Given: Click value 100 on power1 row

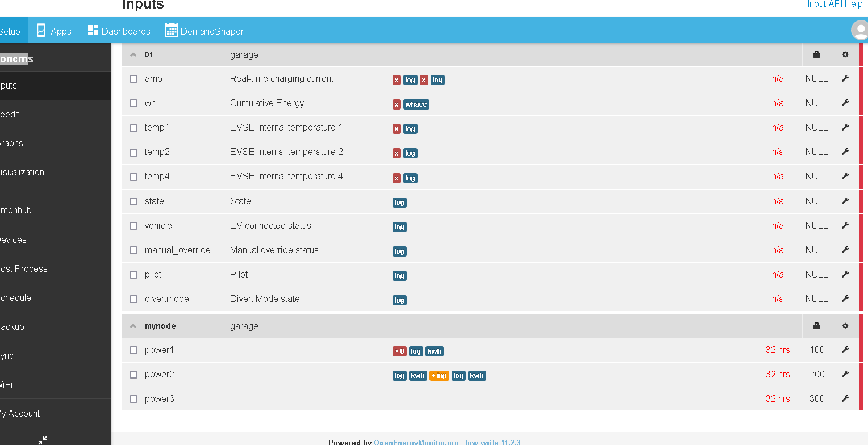Looking at the screenshot, I should [x=817, y=350].
